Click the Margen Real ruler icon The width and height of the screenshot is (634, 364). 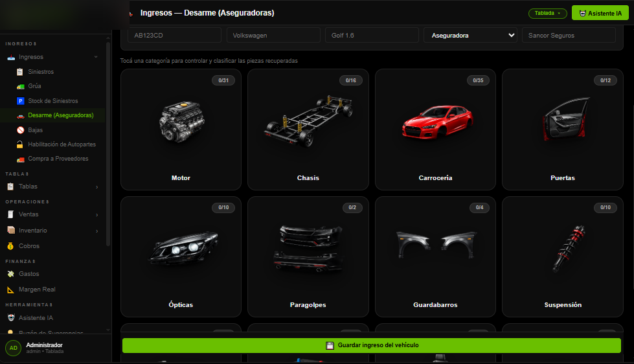tap(11, 290)
